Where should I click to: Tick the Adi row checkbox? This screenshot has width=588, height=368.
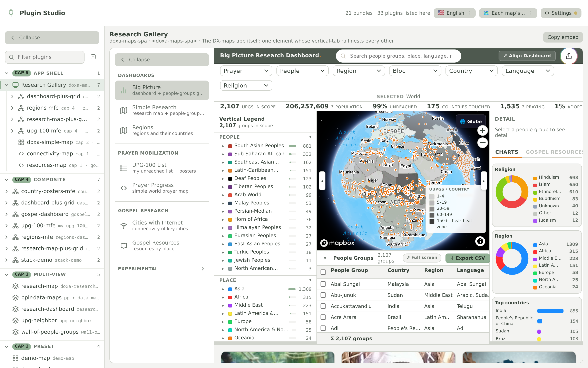[323, 328]
